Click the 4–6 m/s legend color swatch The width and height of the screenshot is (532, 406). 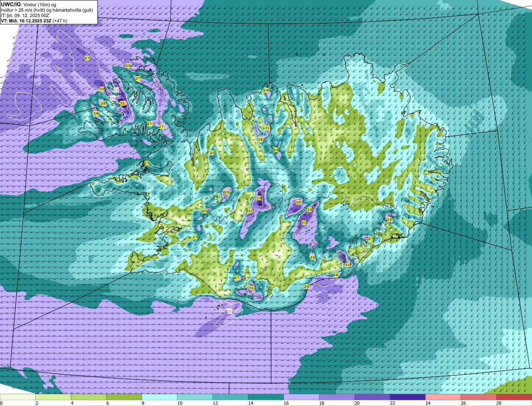[89, 397]
